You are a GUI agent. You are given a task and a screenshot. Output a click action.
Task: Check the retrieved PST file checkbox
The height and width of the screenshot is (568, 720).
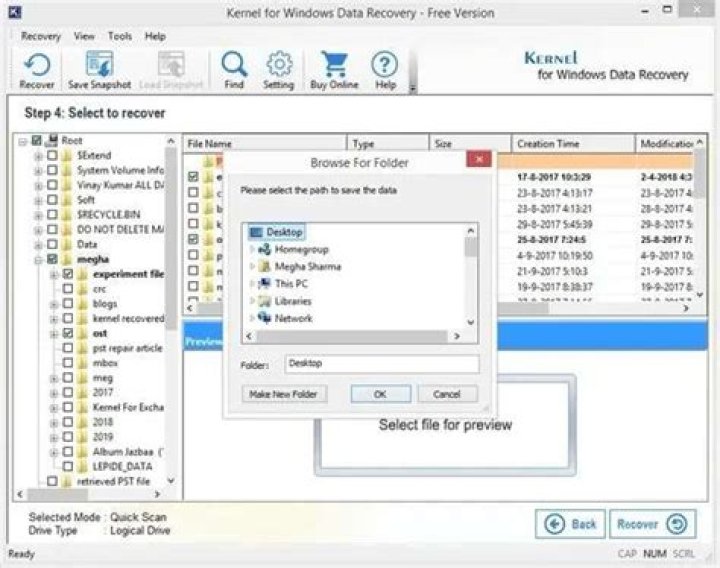click(x=52, y=481)
